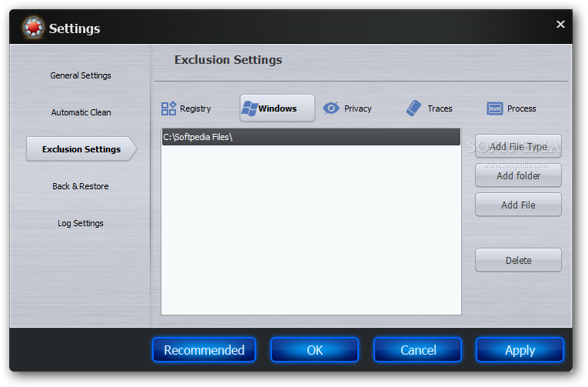Select Exclusion Settings in the sidebar

click(x=81, y=149)
